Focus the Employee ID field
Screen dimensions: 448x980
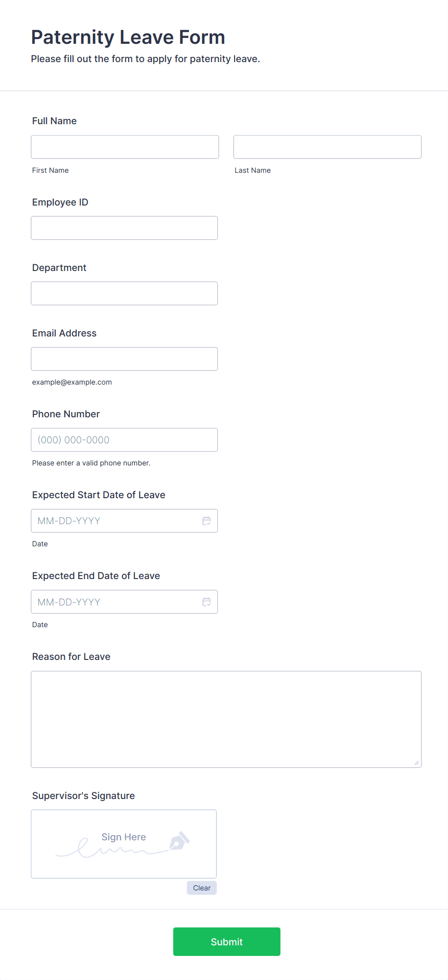(124, 228)
